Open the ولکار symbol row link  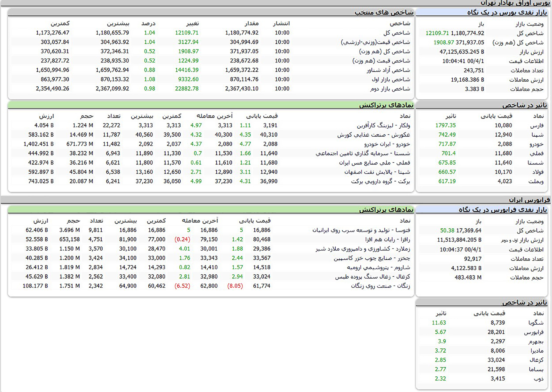pos(383,125)
